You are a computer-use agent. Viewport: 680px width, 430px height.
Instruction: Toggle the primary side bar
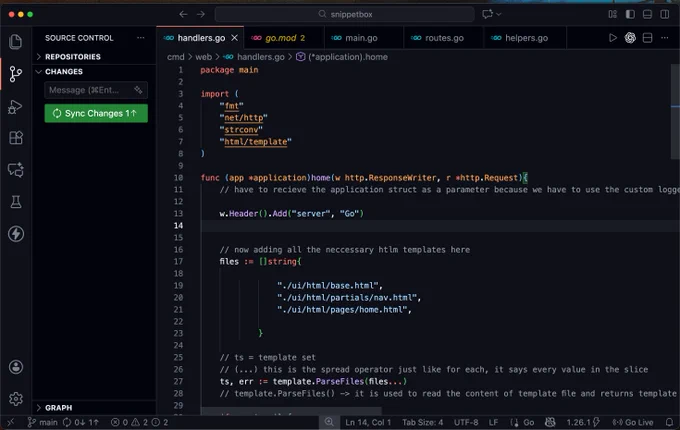(630, 14)
